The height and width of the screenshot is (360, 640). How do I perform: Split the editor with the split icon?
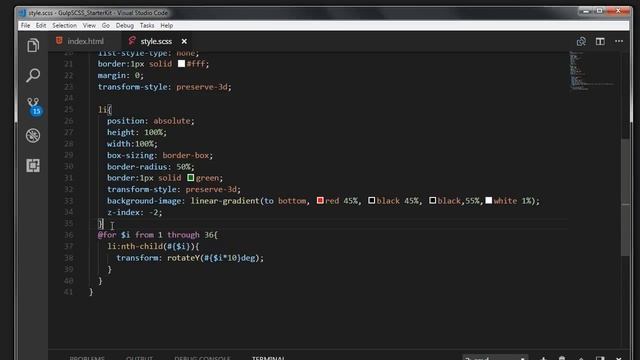600,41
